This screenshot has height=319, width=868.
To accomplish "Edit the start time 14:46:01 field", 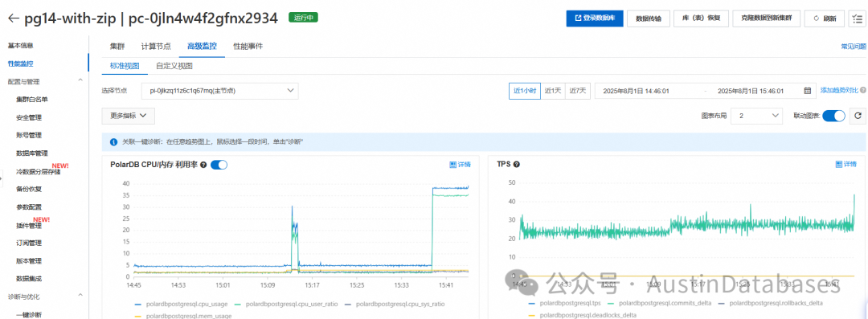I will coord(636,91).
